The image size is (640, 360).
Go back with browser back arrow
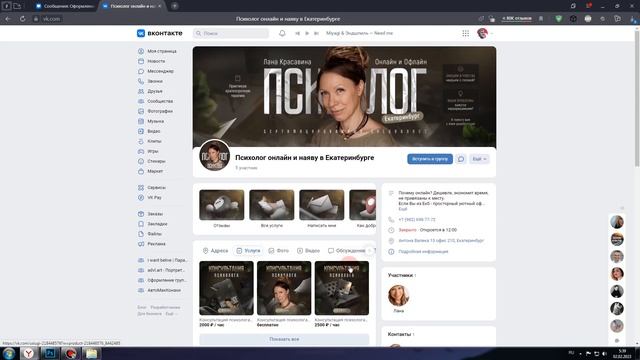[x=8, y=19]
